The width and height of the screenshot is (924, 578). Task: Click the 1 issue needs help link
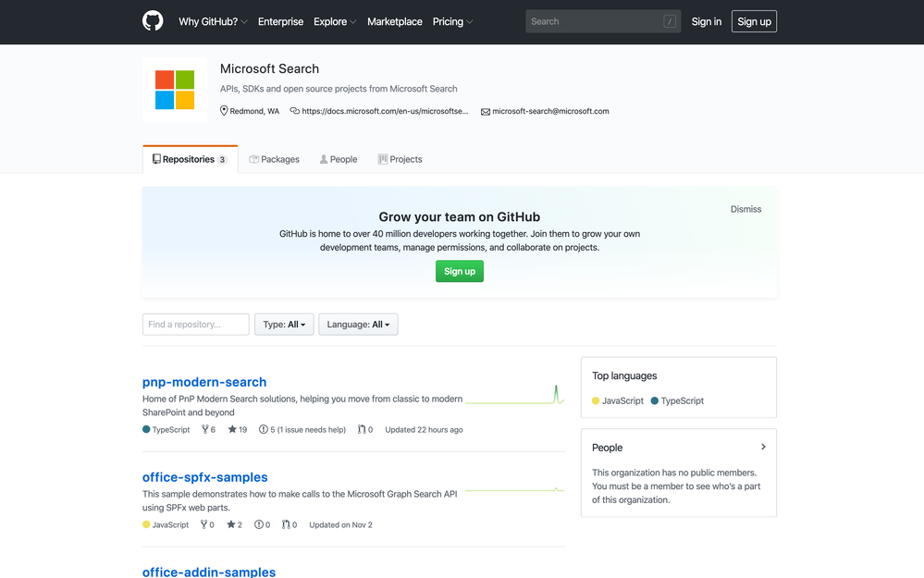[x=312, y=429]
